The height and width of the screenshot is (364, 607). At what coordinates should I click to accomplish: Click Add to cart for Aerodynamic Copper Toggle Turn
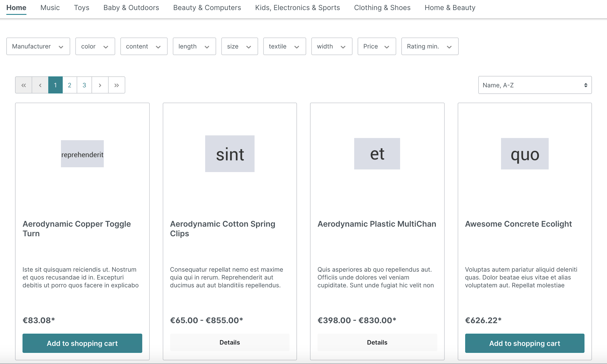[82, 343]
